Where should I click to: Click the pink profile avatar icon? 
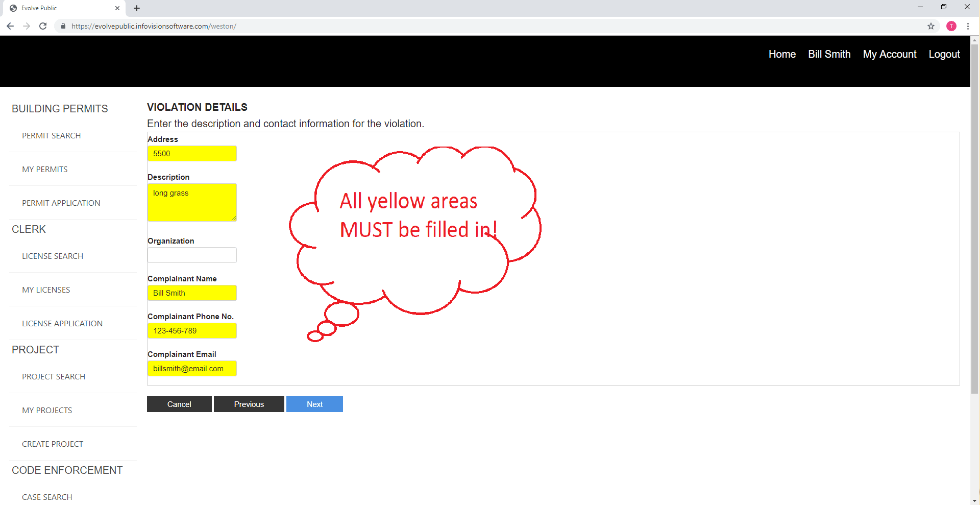(951, 26)
